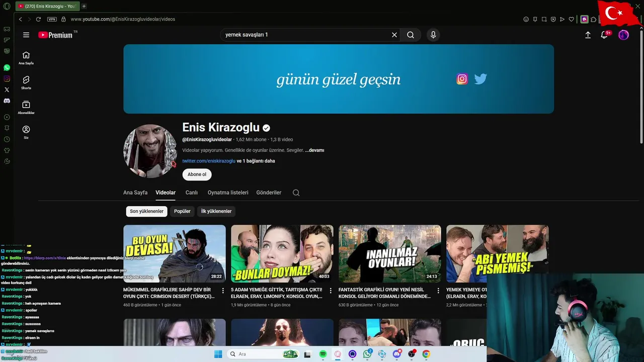This screenshot has height=362, width=644.
Task: Open Ana Sayfa in YouTube sidebar
Action: 26,58
